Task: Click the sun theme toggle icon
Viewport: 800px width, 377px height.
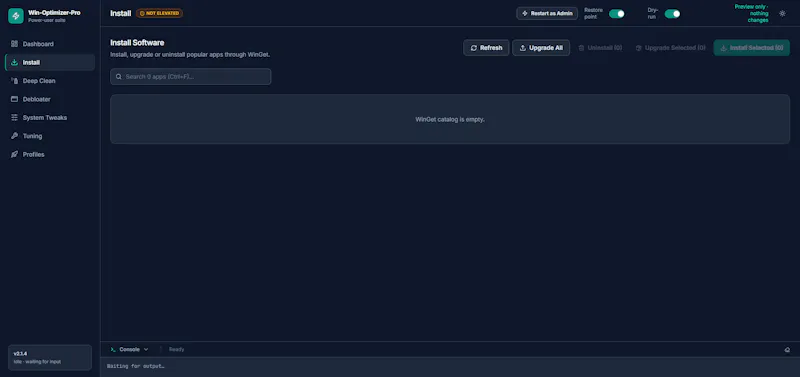Action: pyautogui.click(x=782, y=14)
